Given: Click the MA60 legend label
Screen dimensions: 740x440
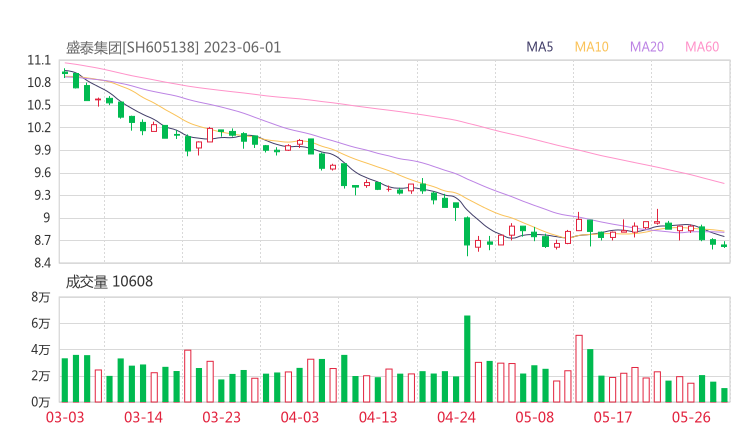Looking at the screenshot, I should [x=702, y=47].
